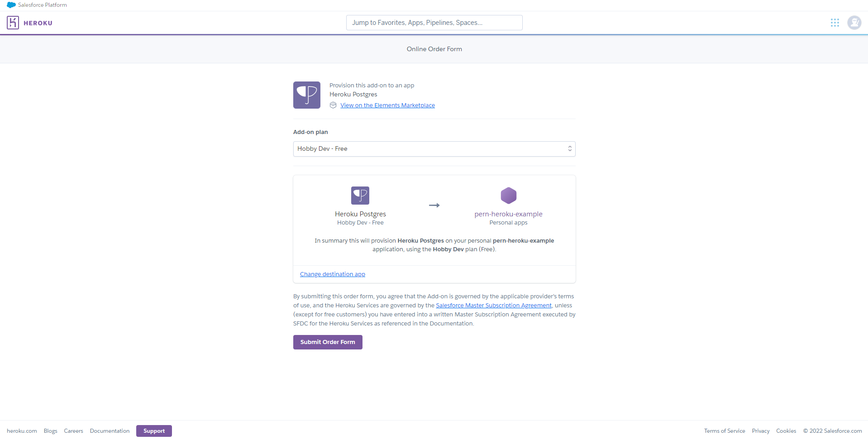Click the Support button
The image size is (868, 440).
[x=154, y=430]
